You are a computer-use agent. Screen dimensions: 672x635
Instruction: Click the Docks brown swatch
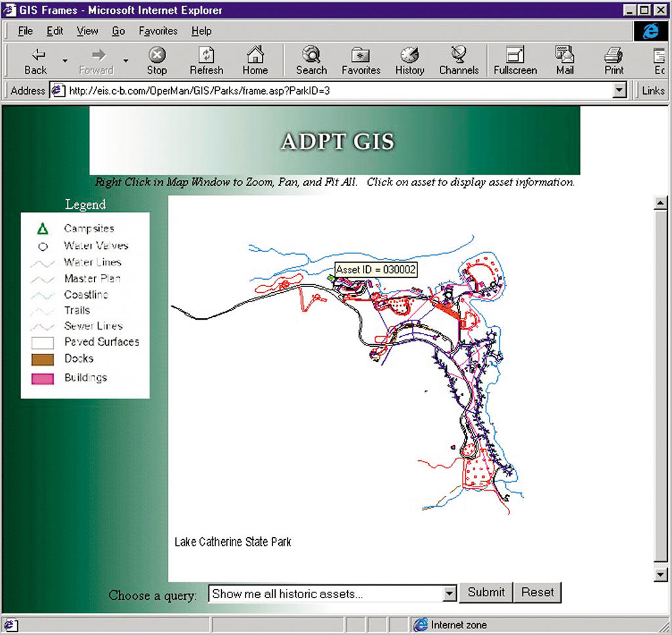[x=43, y=360]
